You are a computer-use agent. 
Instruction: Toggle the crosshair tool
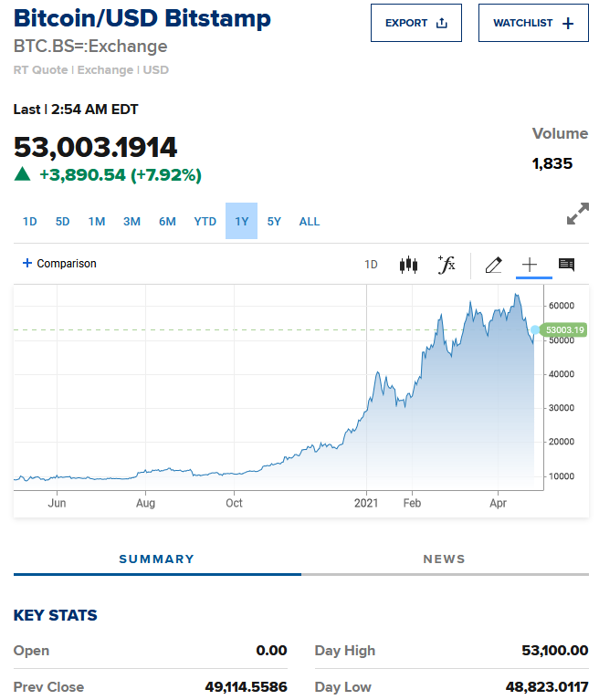tap(530, 265)
